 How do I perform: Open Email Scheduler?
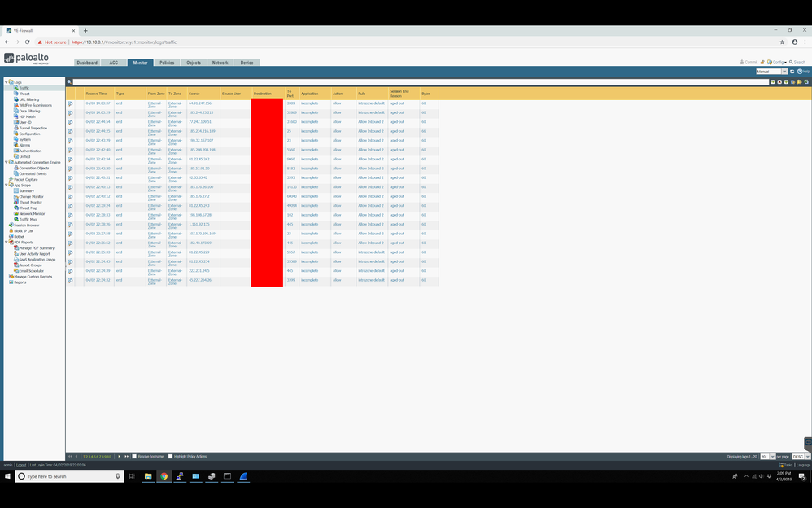(x=31, y=271)
